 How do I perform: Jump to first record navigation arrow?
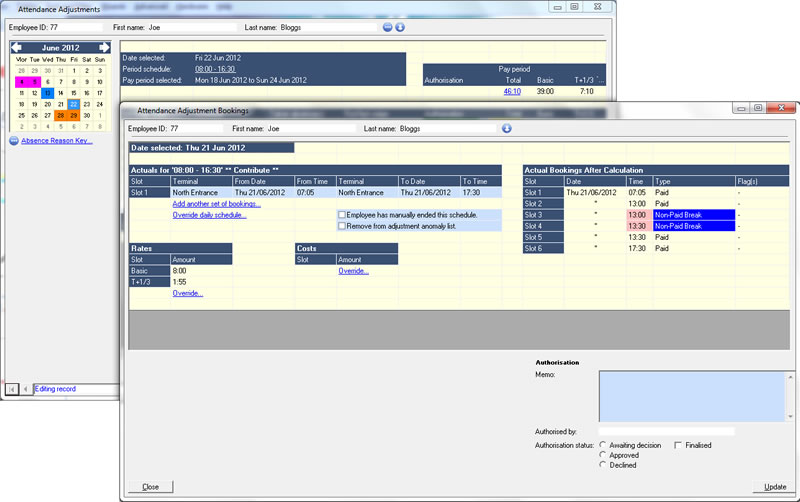click(12, 388)
